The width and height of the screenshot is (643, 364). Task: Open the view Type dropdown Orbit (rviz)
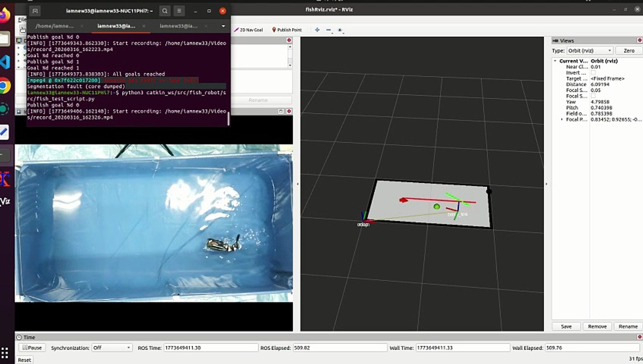coord(589,51)
